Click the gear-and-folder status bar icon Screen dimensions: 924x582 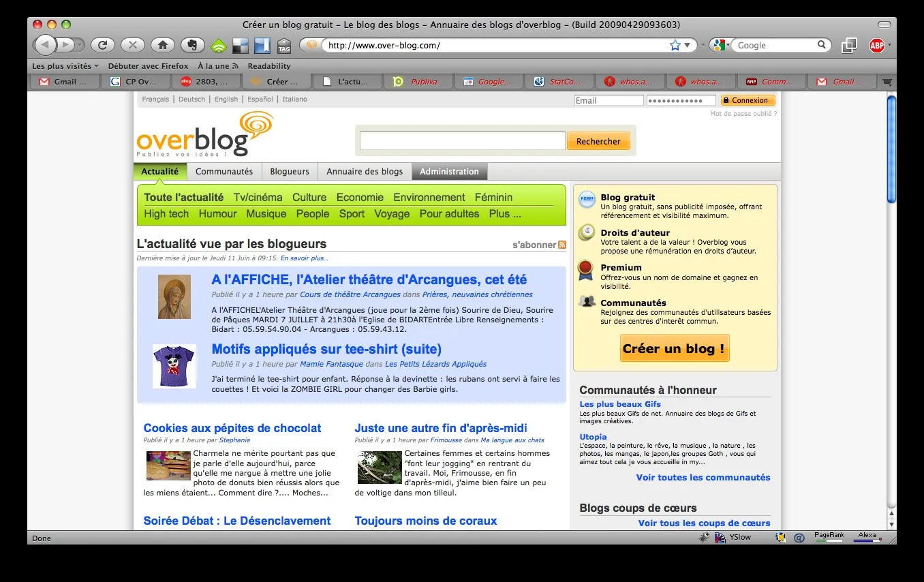coord(781,538)
